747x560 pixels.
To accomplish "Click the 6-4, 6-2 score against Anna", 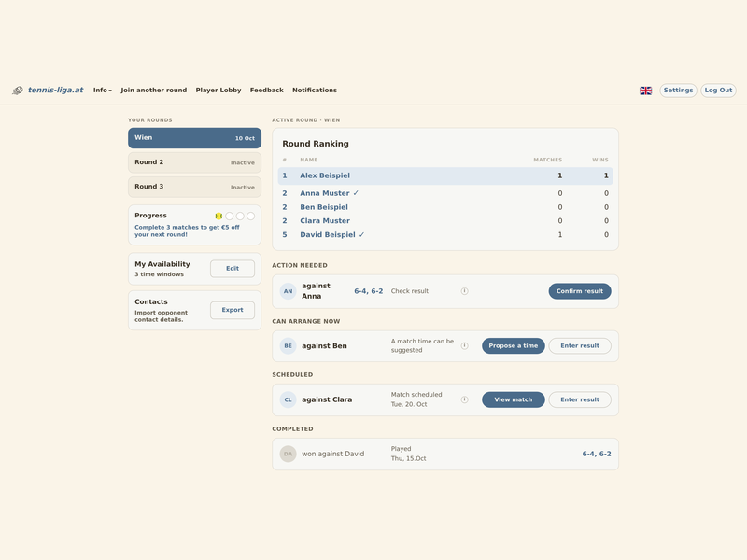I will tap(368, 291).
